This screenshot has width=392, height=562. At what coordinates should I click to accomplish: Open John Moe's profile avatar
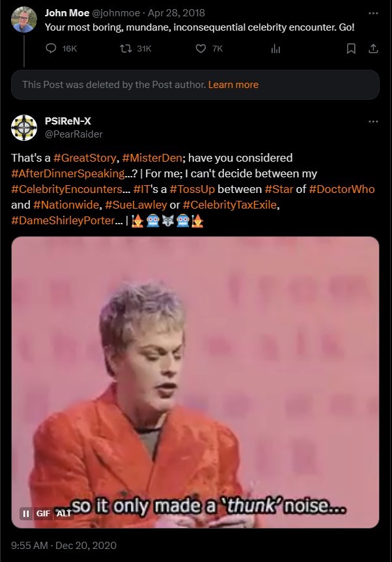24,20
